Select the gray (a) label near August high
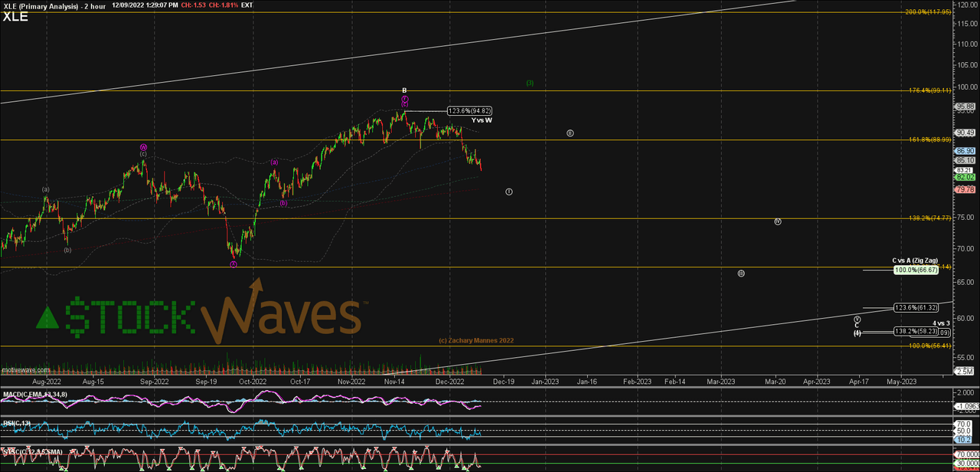This screenshot has width=980, height=472. coord(45,189)
